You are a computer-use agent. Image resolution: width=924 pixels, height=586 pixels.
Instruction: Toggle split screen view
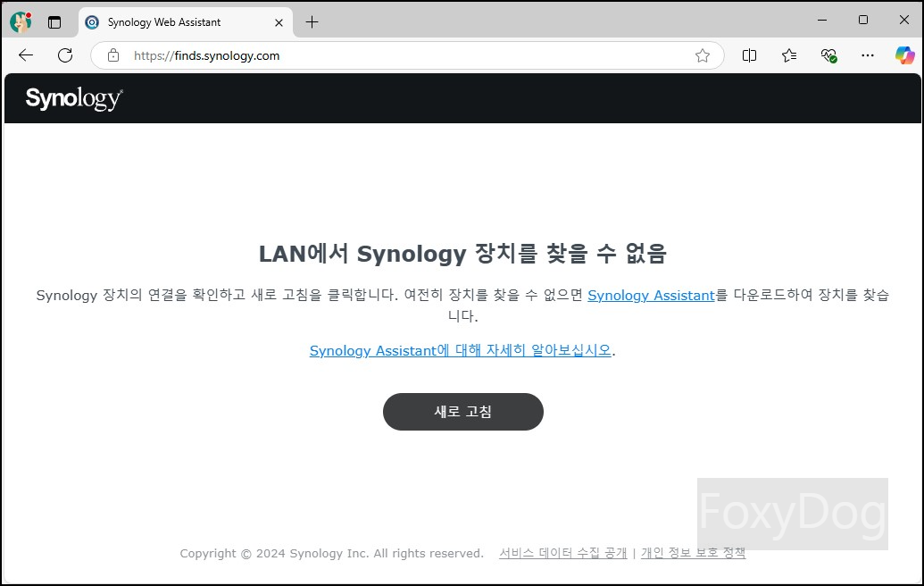pyautogui.click(x=750, y=55)
